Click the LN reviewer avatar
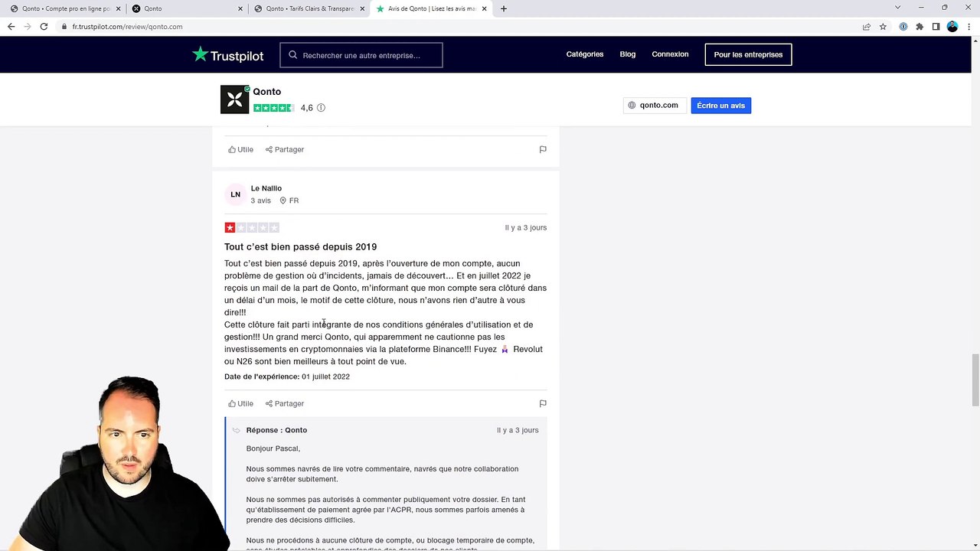Image resolution: width=980 pixels, height=551 pixels. [235, 194]
